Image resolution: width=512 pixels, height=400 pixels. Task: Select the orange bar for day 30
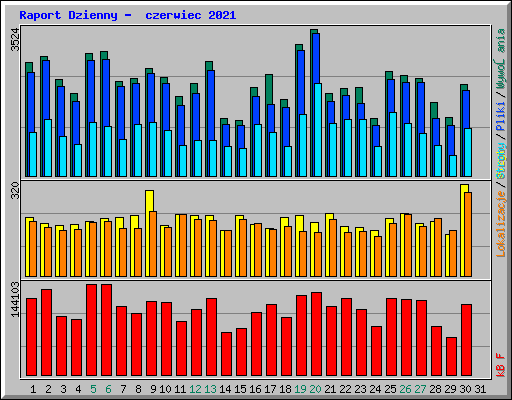[x=468, y=234]
